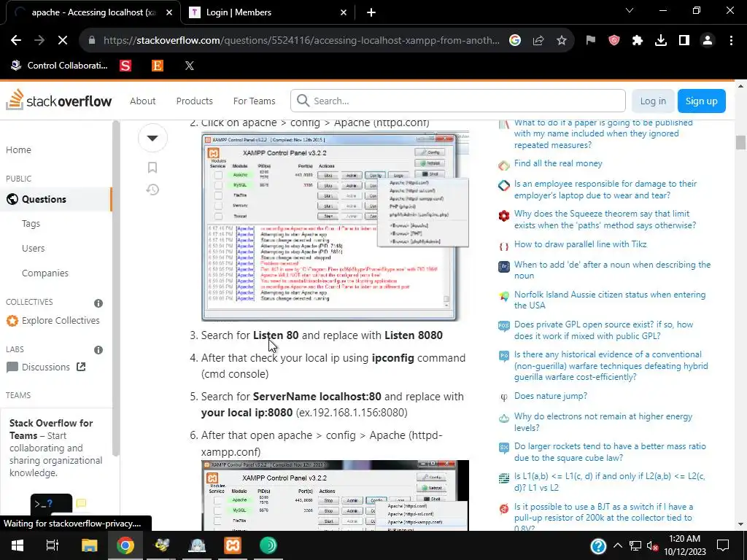Go to Home in the sidebar
The width and height of the screenshot is (747, 560).
(18, 149)
